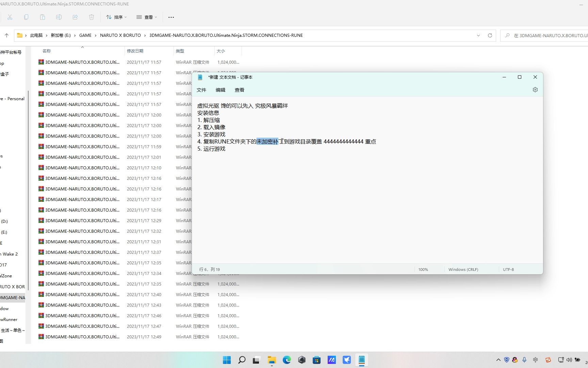
Task: Open the Windows Start button
Action: 227,360
